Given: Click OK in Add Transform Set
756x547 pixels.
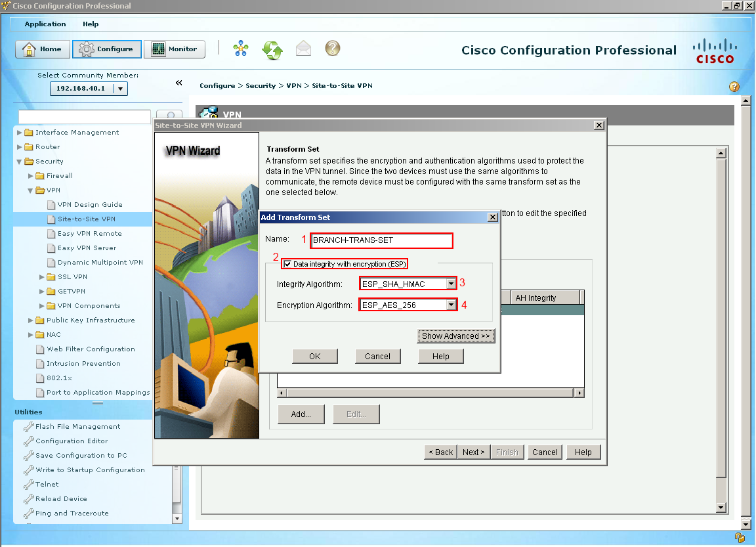Looking at the screenshot, I should tap(315, 357).
